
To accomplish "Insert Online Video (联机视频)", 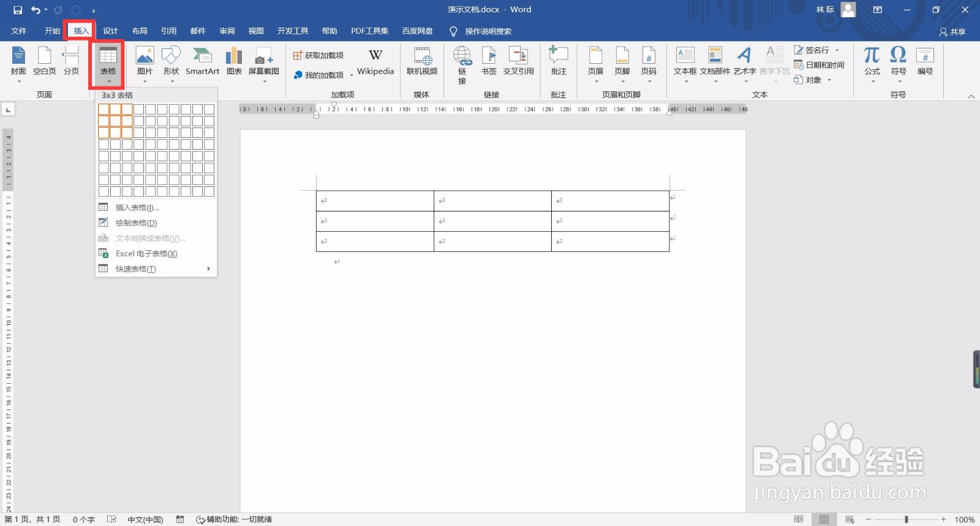I will pyautogui.click(x=422, y=61).
